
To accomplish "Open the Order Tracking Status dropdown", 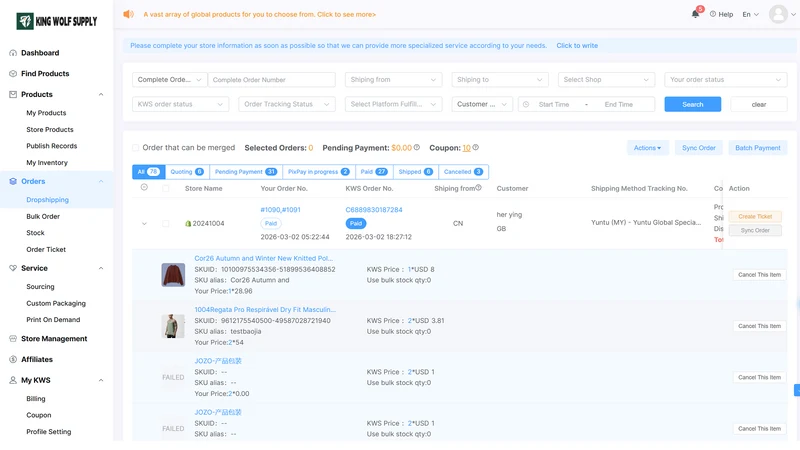I will point(287,104).
